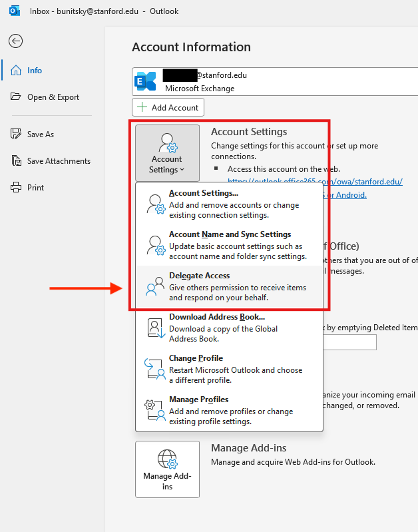The width and height of the screenshot is (418, 532).
Task: Click the Save Attachments paperclip icon
Action: point(16,160)
